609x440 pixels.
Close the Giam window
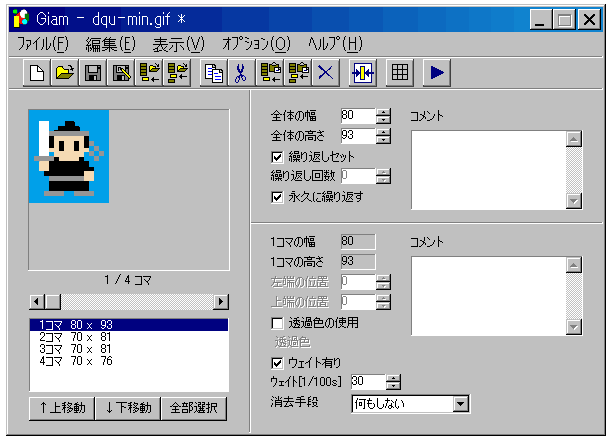point(589,19)
